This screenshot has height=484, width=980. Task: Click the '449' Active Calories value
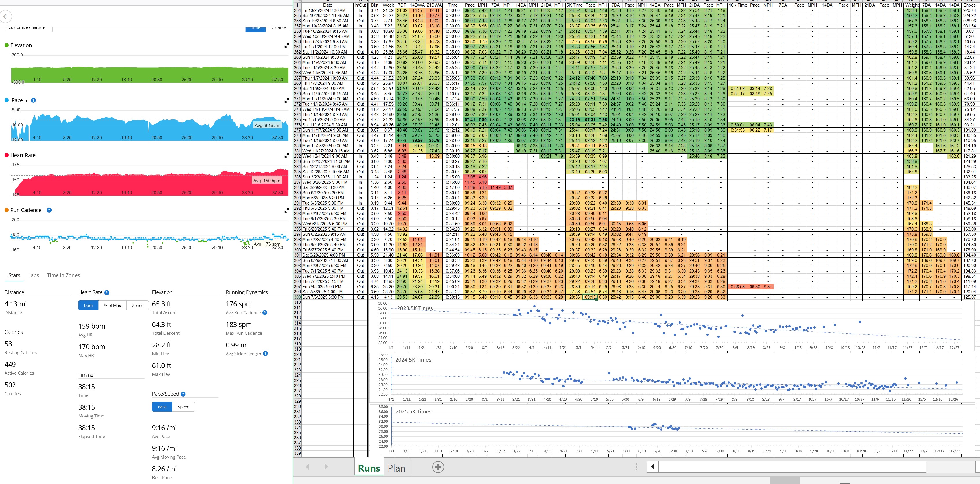click(10, 365)
